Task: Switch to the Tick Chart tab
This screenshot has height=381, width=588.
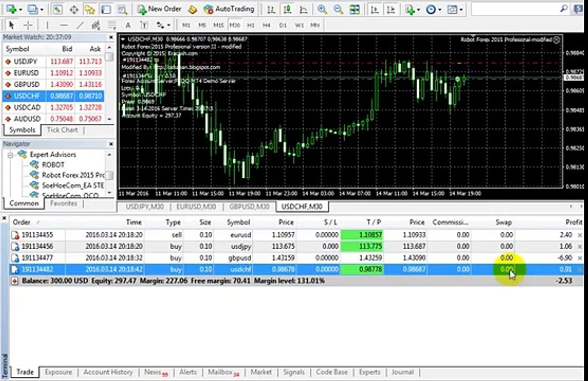Action: (x=62, y=130)
